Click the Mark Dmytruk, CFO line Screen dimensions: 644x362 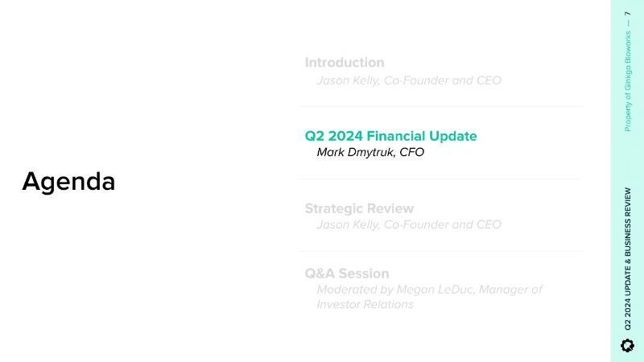(370, 152)
